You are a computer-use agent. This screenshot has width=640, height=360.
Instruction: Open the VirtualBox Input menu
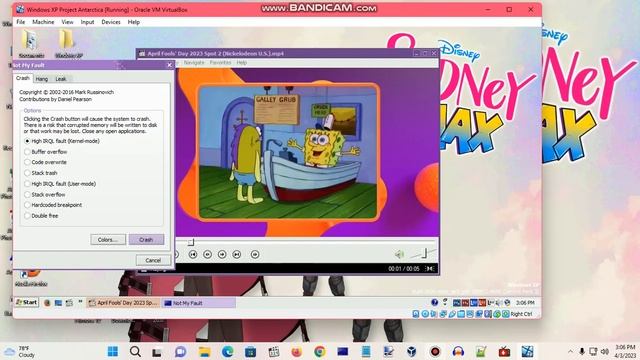click(x=87, y=22)
